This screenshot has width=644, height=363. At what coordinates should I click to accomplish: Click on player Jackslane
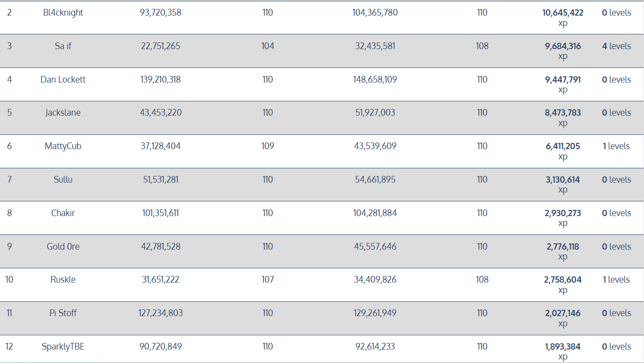63,113
